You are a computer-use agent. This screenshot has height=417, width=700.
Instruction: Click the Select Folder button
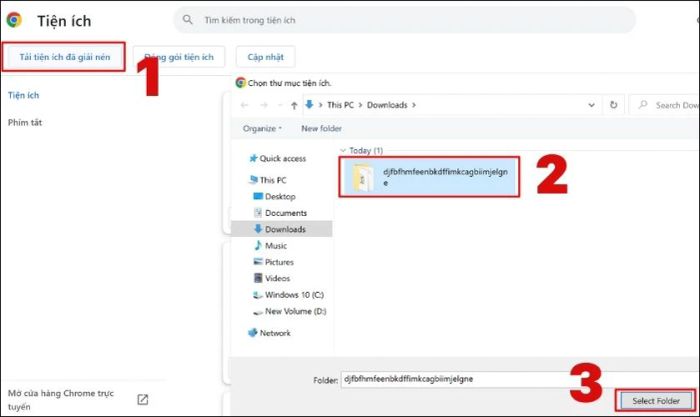coord(656,400)
